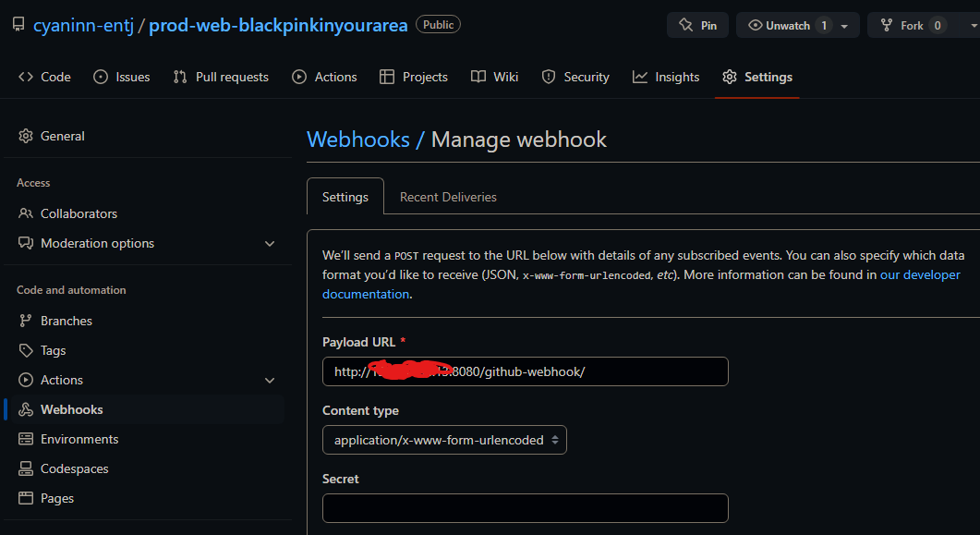Open the Issues tab

(x=122, y=77)
